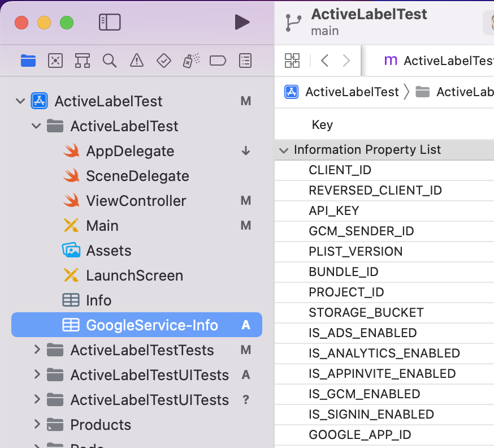Select the PROJECT_ID key row
Image resolution: width=494 pixels, height=448 pixels.
pos(384,292)
